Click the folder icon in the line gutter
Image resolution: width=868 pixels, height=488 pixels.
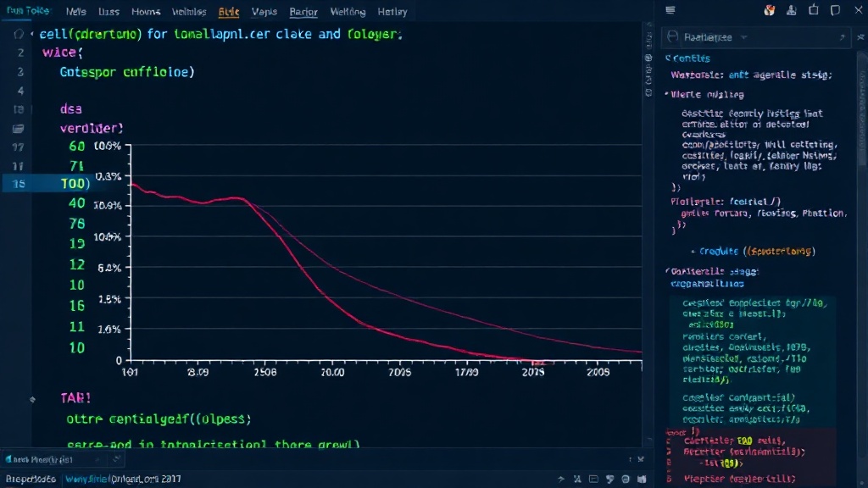tap(19, 129)
